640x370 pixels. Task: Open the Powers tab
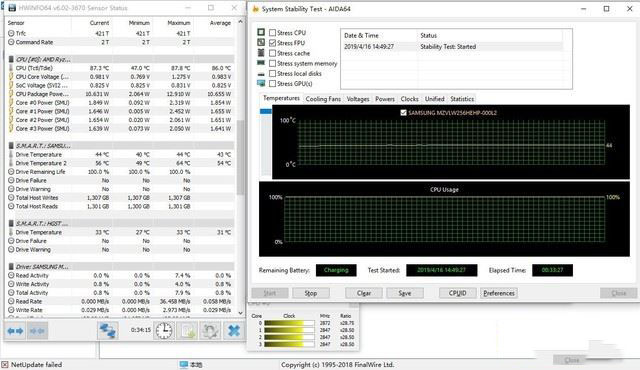[384, 99]
